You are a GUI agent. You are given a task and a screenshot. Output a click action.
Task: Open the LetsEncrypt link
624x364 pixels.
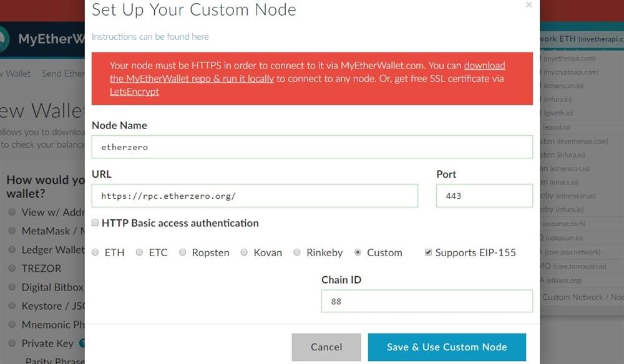134,92
